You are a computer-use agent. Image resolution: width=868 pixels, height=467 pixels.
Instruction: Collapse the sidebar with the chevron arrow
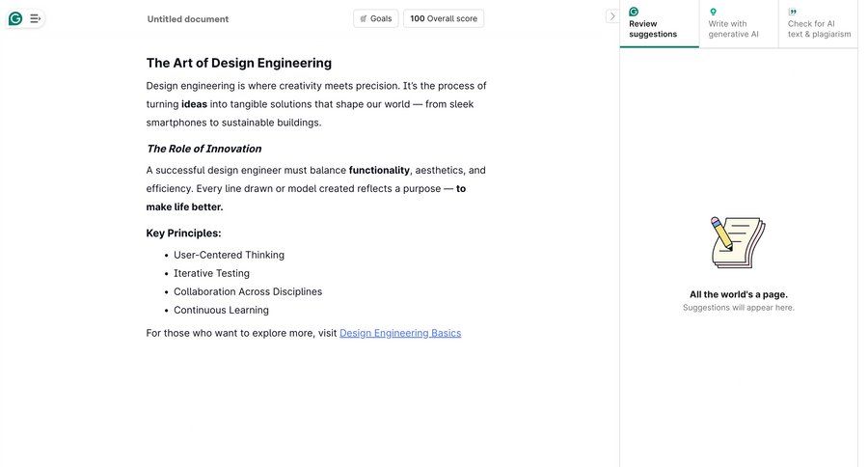point(611,16)
